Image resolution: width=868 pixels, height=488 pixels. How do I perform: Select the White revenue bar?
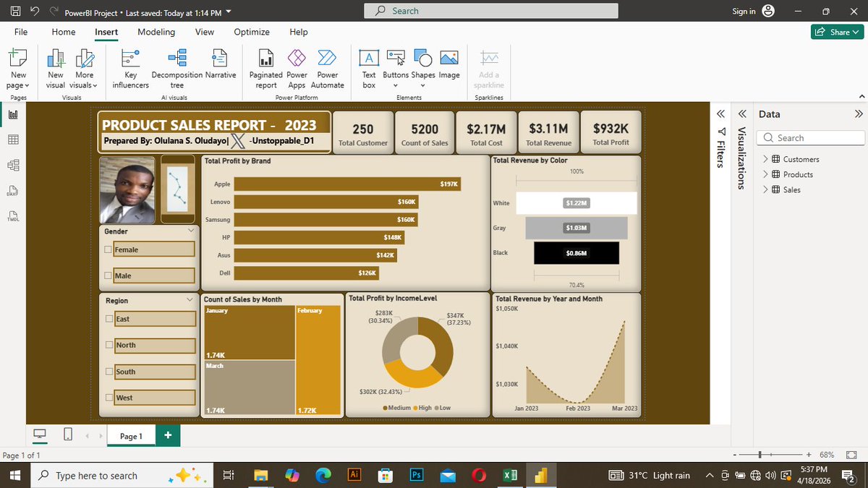click(576, 203)
